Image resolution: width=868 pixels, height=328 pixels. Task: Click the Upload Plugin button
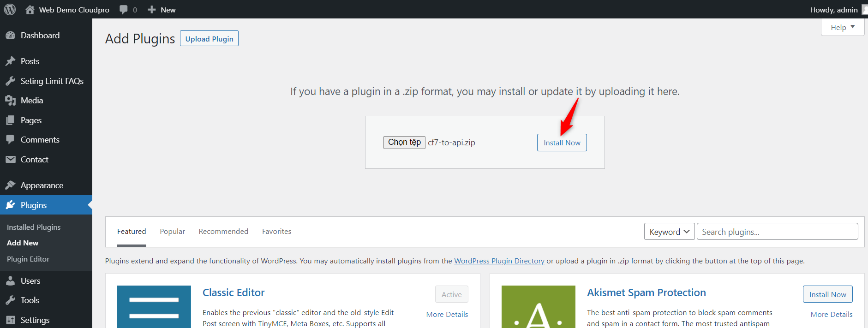(209, 39)
